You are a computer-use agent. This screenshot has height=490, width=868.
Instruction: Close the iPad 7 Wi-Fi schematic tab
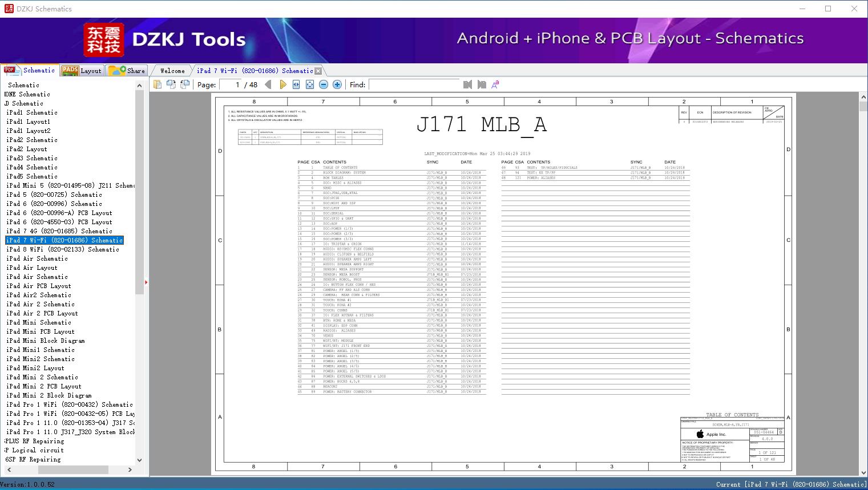[x=318, y=71]
